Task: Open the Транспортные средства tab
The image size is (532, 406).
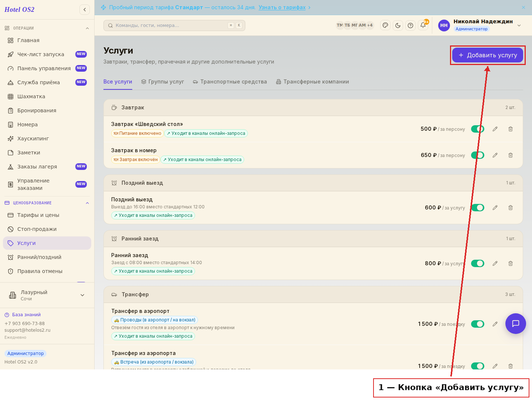Action: [230, 82]
